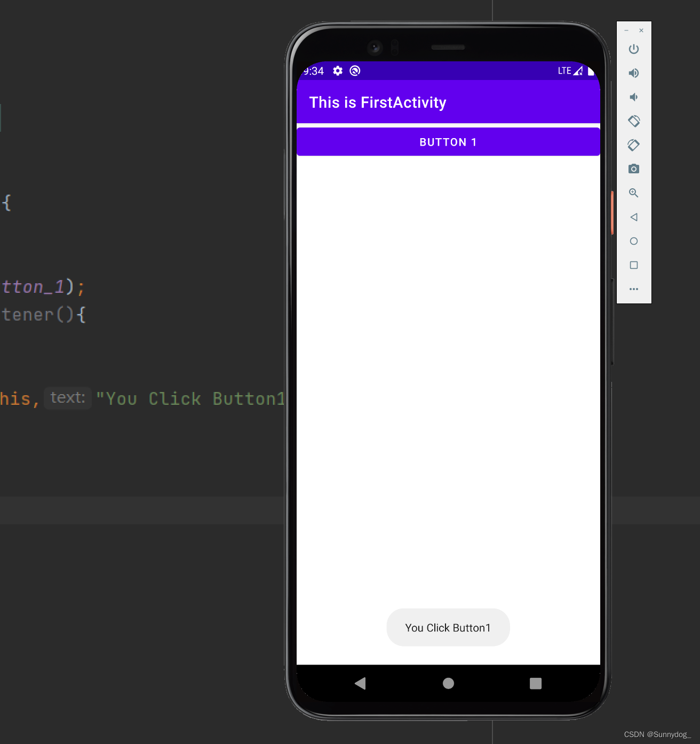The width and height of the screenshot is (700, 744).
Task: Click the emulator power button icon
Action: [634, 49]
